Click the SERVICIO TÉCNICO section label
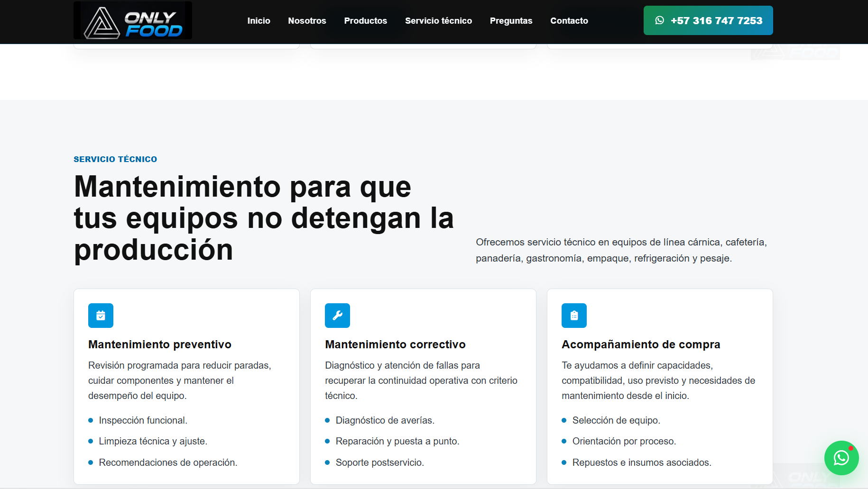This screenshot has height=489, width=868. point(115,159)
